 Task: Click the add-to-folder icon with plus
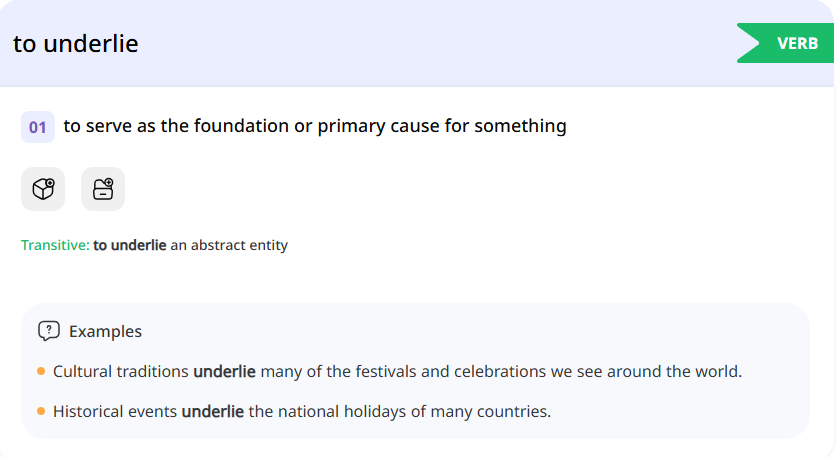tap(103, 189)
